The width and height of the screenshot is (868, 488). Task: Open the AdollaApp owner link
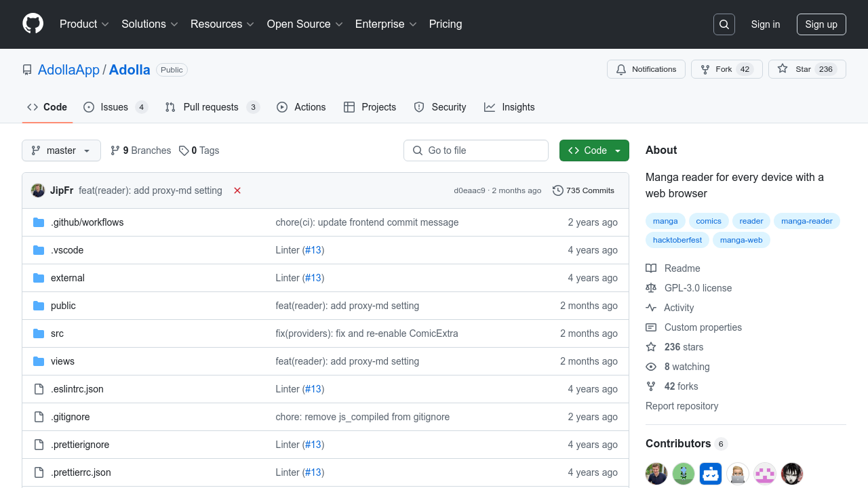click(x=68, y=70)
